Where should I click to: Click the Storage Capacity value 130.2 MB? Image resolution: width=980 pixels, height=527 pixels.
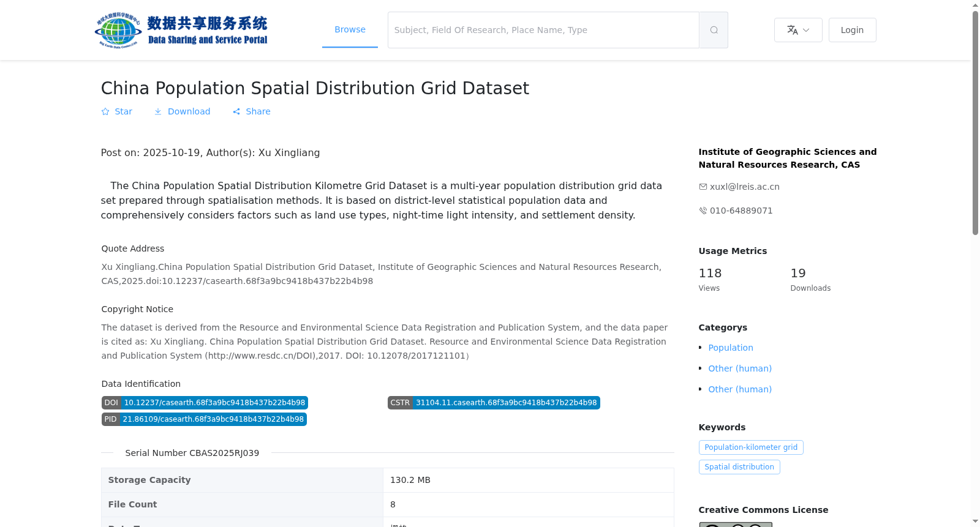point(410,480)
